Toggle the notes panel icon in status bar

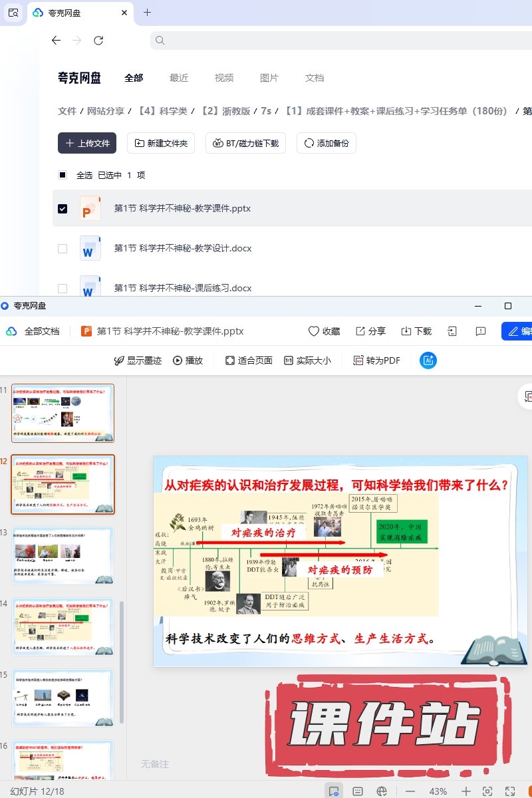358,791
